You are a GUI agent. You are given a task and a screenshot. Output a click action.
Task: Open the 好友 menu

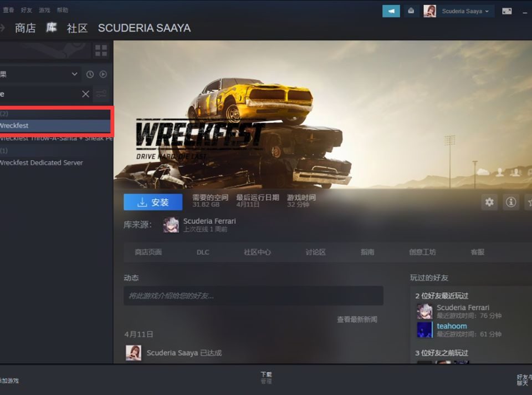27,10
